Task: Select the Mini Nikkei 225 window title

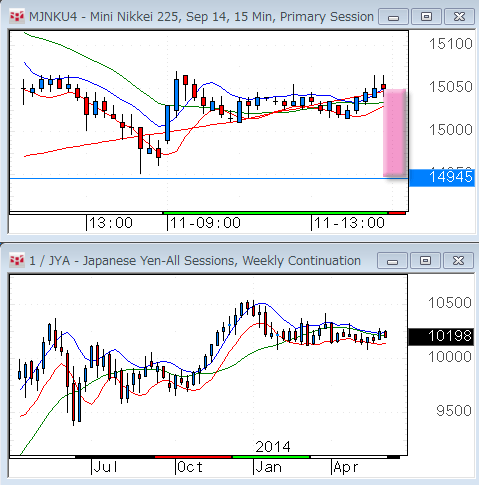Action: 201,17
